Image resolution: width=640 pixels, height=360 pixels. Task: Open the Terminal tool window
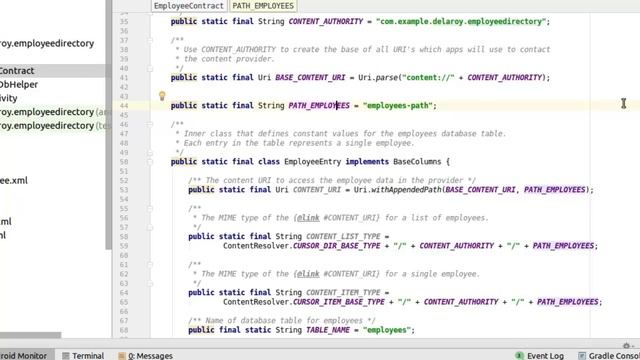[x=83, y=356]
